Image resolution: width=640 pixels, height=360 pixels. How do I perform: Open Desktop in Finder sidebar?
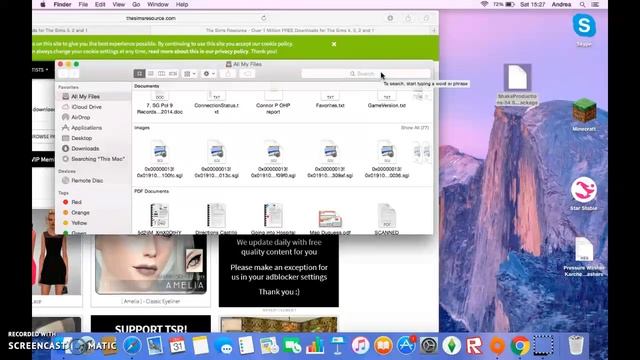tap(81, 138)
